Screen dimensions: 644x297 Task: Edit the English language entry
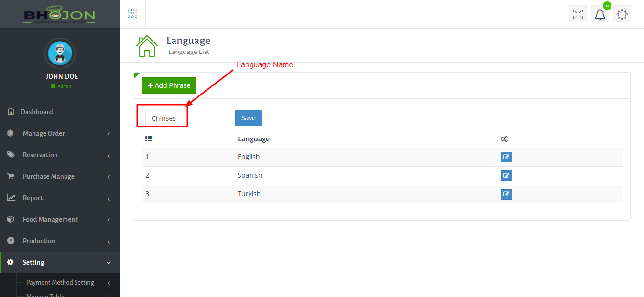(x=506, y=157)
